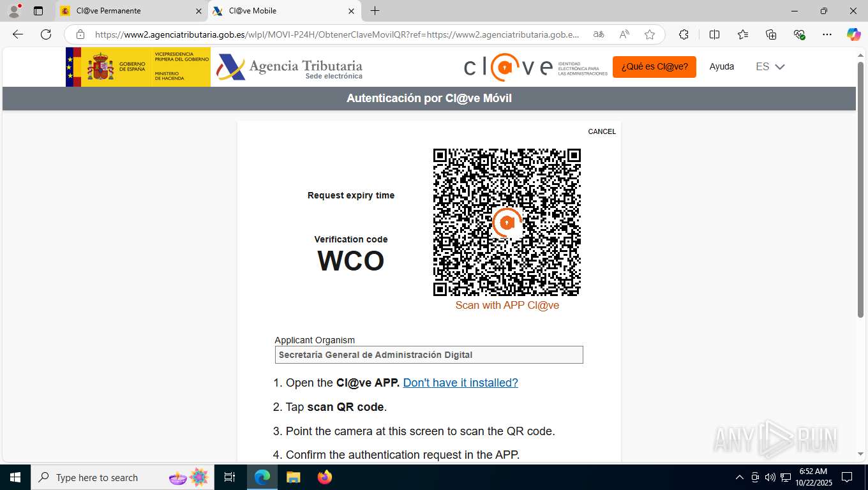This screenshot has height=490, width=868.
Task: Open the Ayuda help link
Action: [722, 66]
